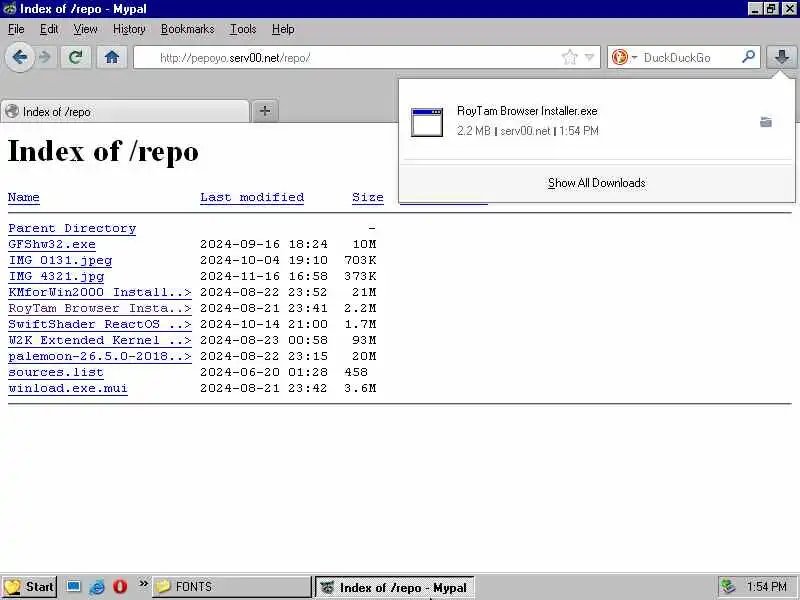The width and height of the screenshot is (800, 600).
Task: Open the History menu
Action: [129, 29]
